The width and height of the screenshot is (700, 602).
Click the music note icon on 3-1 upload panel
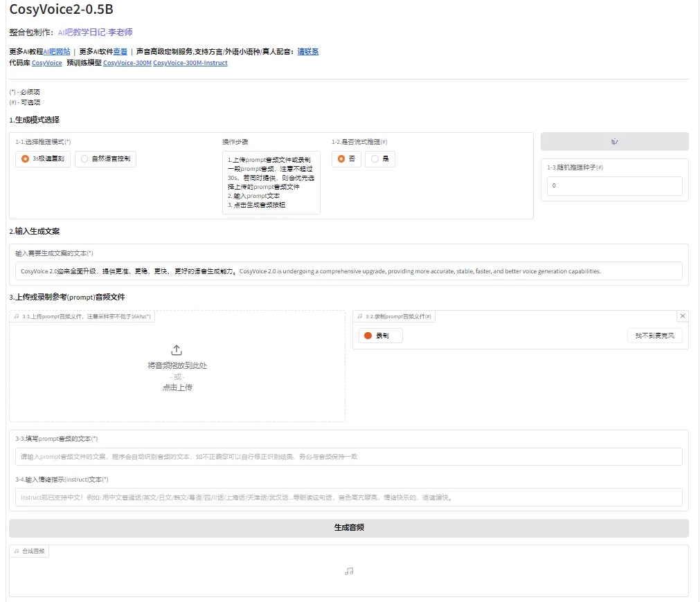tap(18, 316)
